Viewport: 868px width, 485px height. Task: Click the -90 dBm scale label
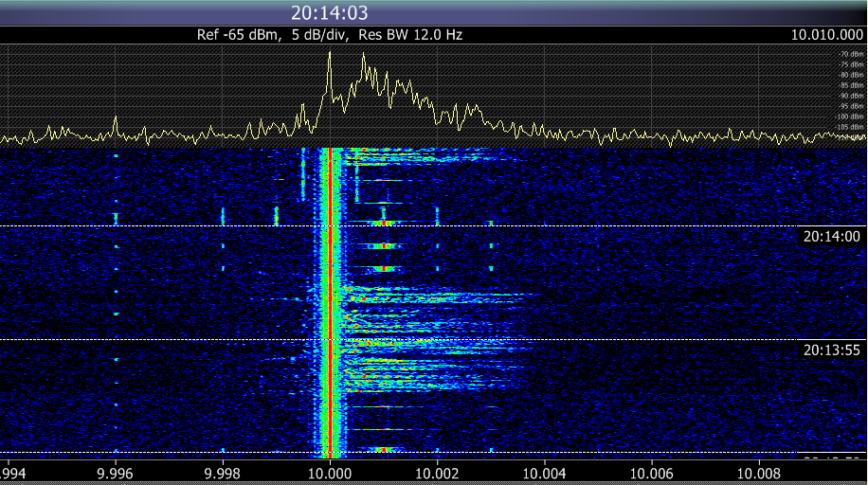pyautogui.click(x=850, y=96)
